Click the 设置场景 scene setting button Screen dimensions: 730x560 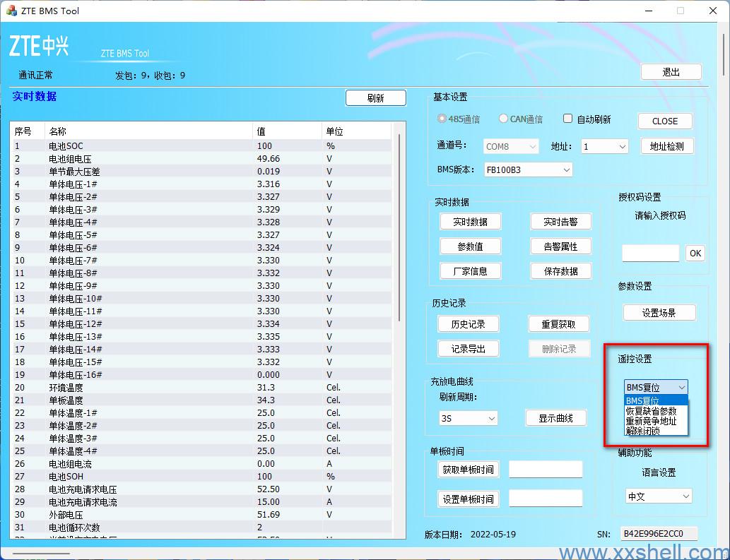tap(659, 313)
